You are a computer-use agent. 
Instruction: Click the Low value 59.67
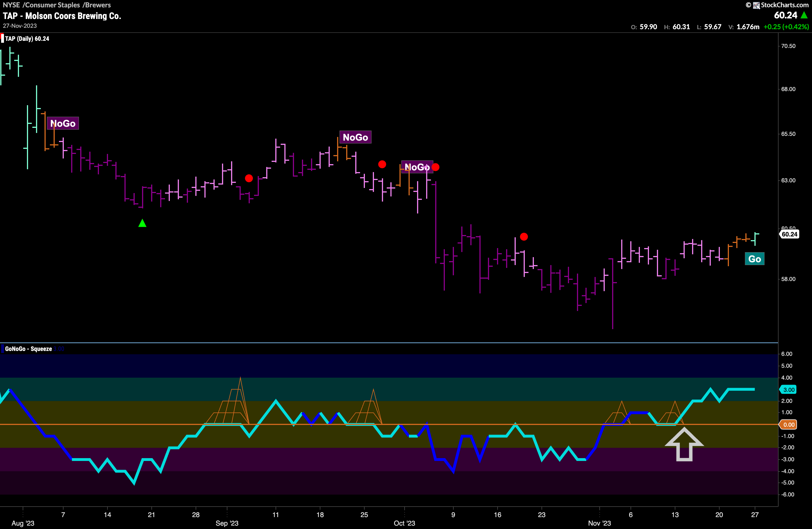click(713, 27)
